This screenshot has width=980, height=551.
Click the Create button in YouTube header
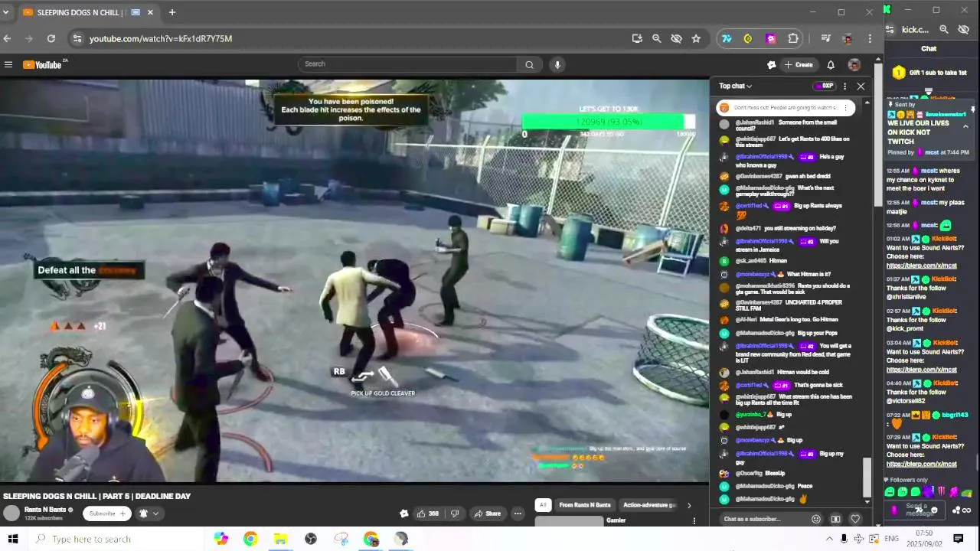(799, 65)
